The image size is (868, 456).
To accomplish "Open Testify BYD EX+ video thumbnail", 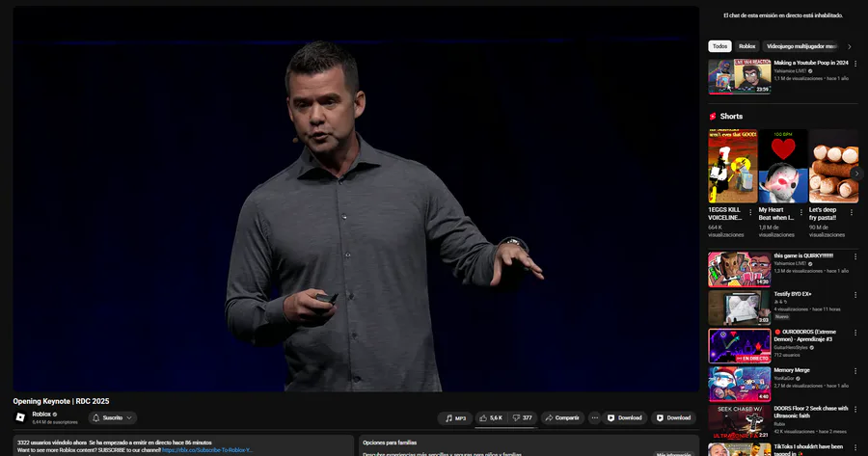I will pyautogui.click(x=740, y=308).
